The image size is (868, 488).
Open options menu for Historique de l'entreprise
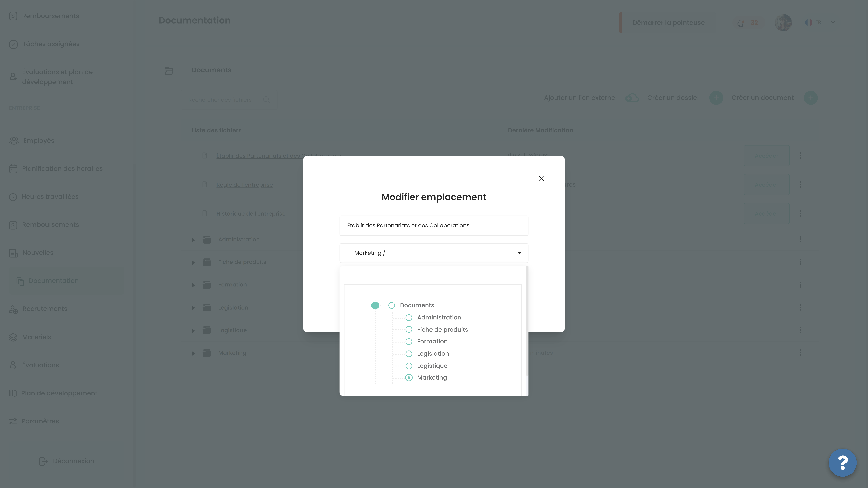pos(800,213)
